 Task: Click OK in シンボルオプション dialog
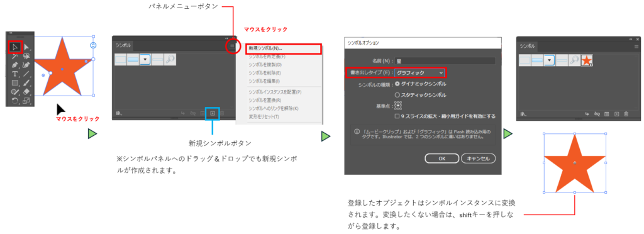pyautogui.click(x=441, y=158)
